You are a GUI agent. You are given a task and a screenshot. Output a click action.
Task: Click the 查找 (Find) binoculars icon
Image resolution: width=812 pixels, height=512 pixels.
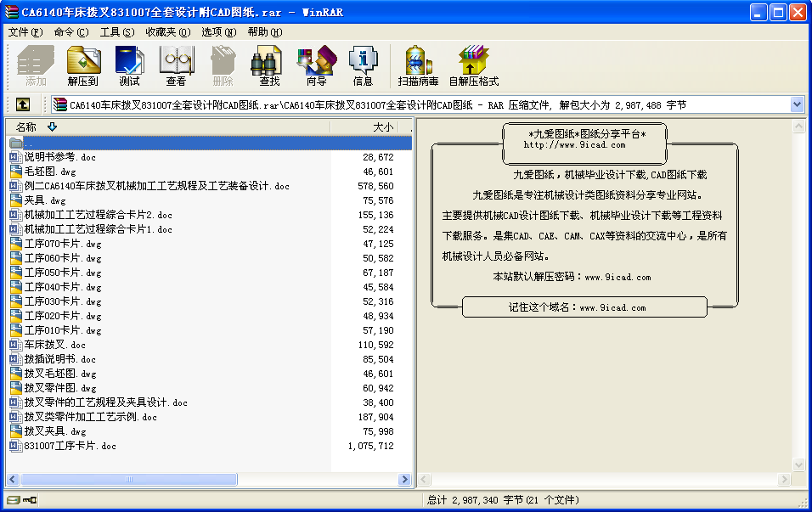269,66
